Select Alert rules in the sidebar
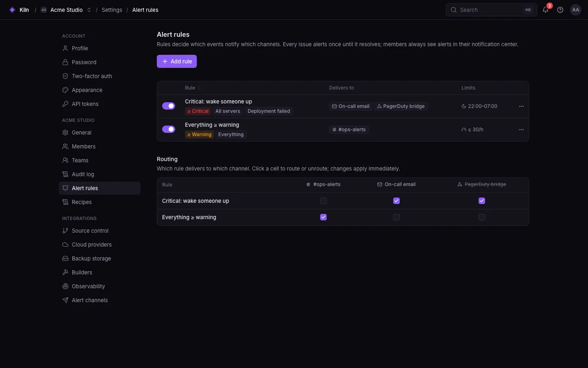 100,188
